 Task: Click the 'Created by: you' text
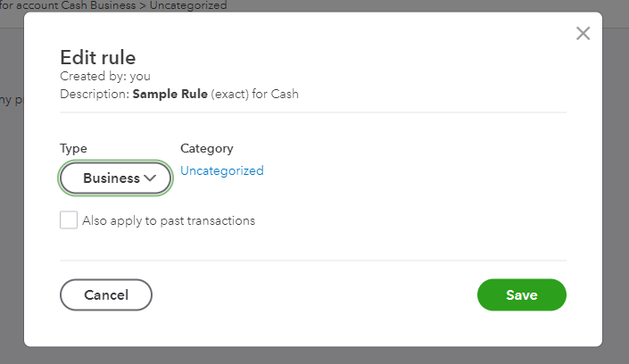tap(105, 77)
